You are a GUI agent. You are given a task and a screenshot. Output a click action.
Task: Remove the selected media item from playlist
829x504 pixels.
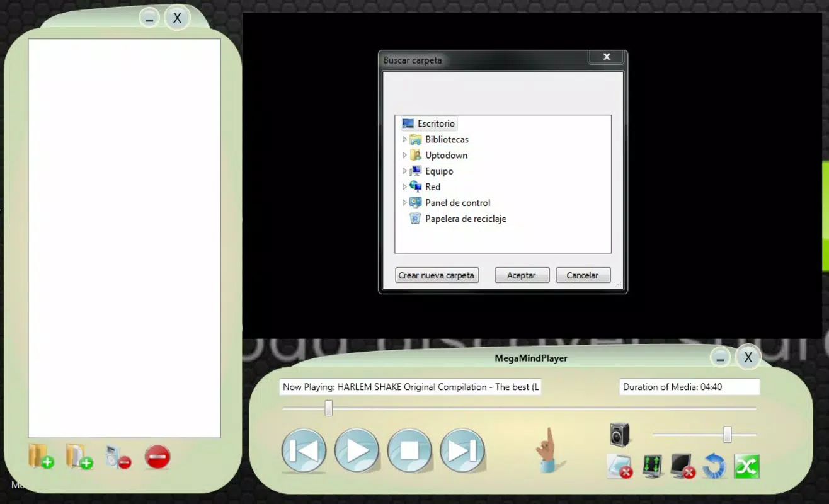coord(118,457)
